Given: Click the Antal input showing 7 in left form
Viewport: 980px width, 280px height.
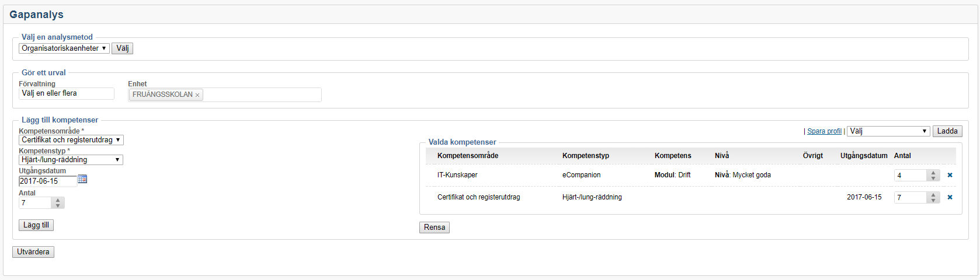Looking at the screenshot, I should coord(35,203).
